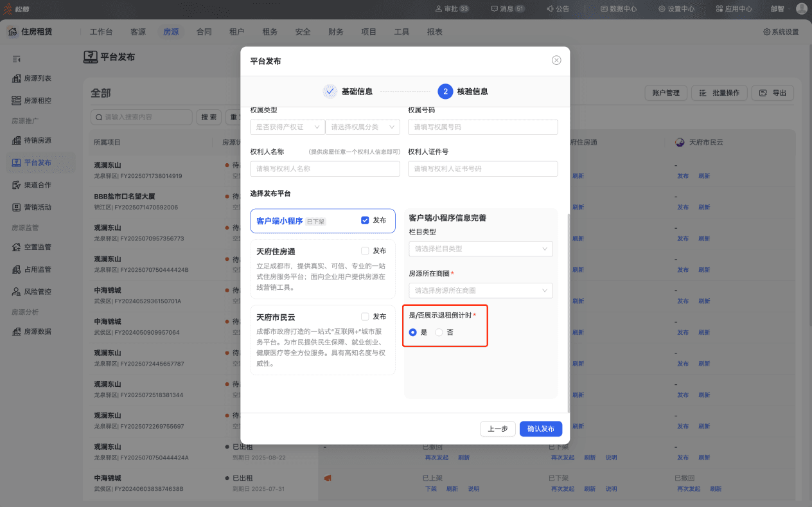Switch to the 合同 top menu
812x507 pixels.
pyautogui.click(x=204, y=32)
